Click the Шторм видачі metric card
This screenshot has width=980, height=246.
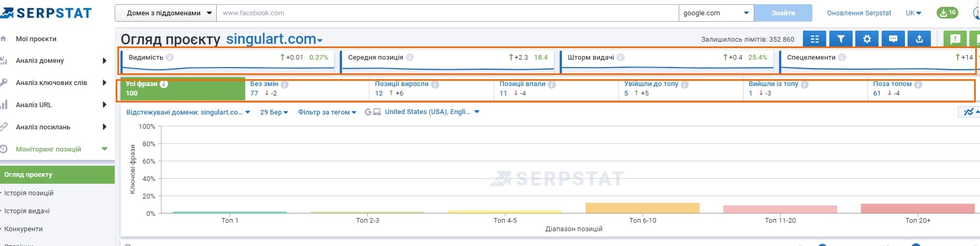[x=667, y=62]
